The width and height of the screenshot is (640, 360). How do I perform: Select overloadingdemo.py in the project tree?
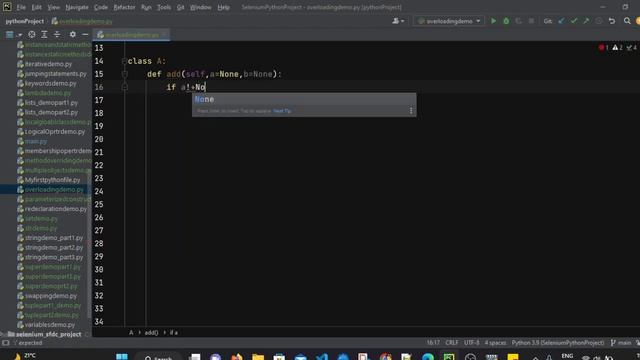54,190
